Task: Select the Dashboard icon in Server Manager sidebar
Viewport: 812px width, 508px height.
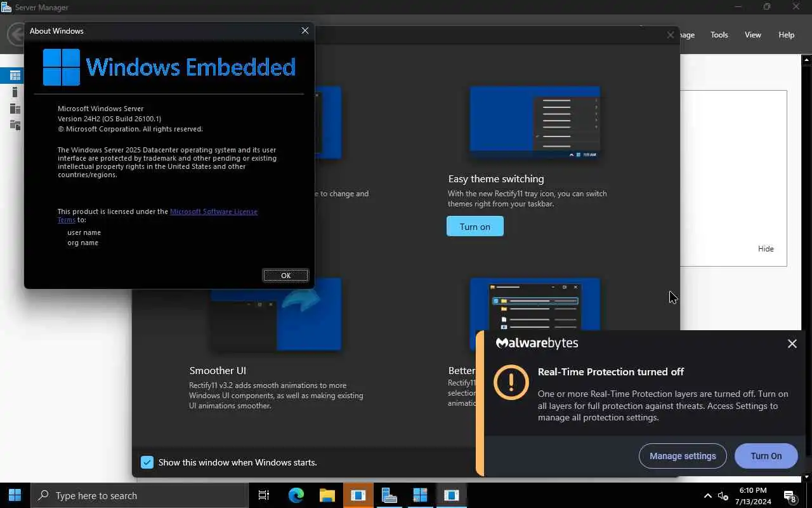Action: point(15,76)
